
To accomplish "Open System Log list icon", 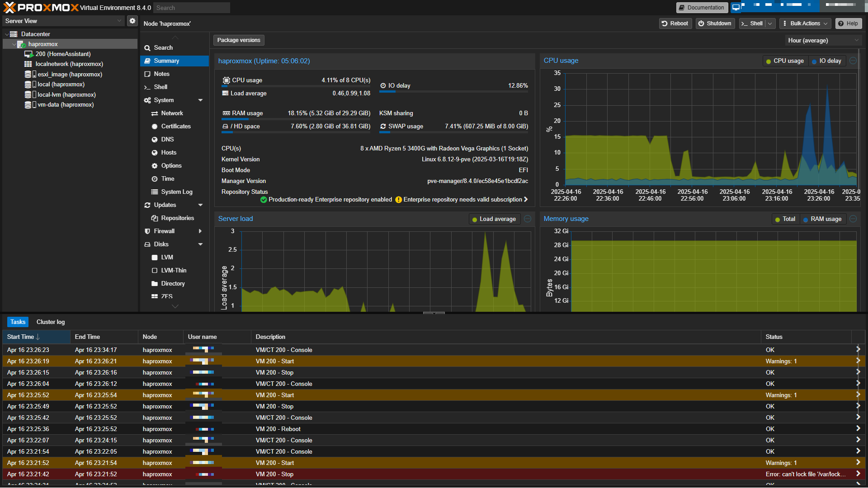I will 155,192.
